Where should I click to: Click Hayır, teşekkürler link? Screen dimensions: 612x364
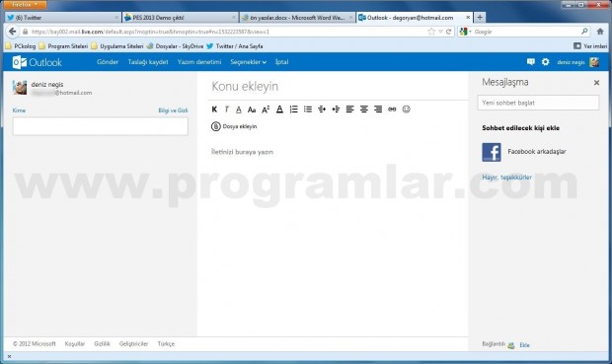click(x=506, y=178)
